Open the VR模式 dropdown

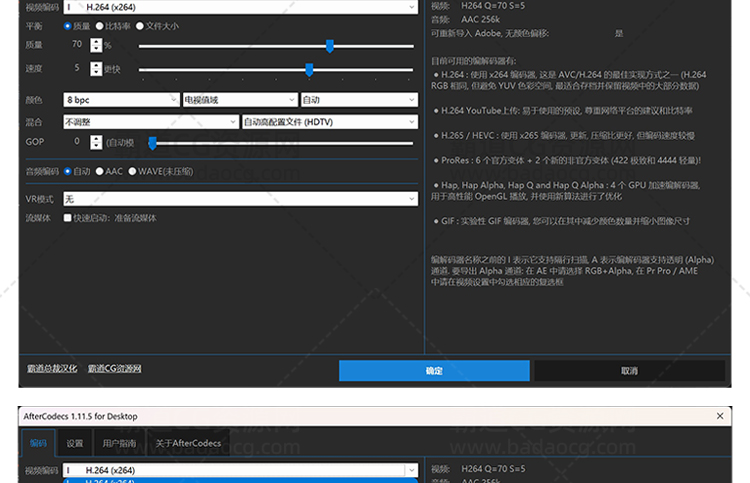pyautogui.click(x=240, y=199)
